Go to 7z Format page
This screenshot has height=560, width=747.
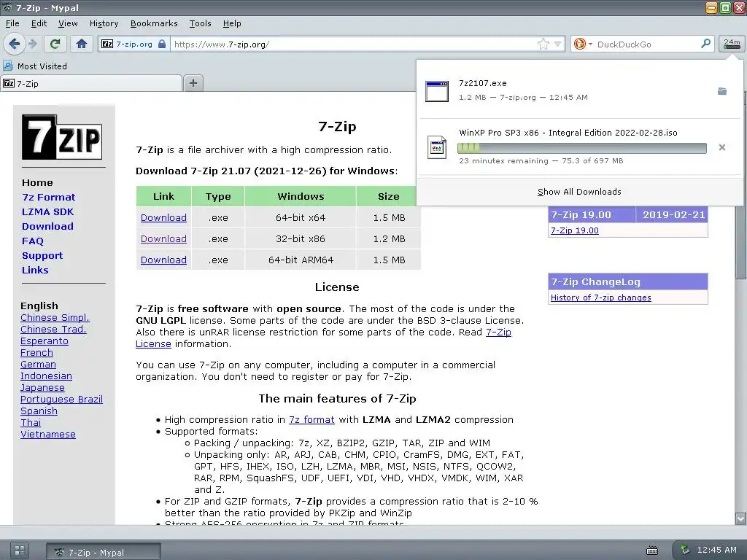click(x=49, y=197)
